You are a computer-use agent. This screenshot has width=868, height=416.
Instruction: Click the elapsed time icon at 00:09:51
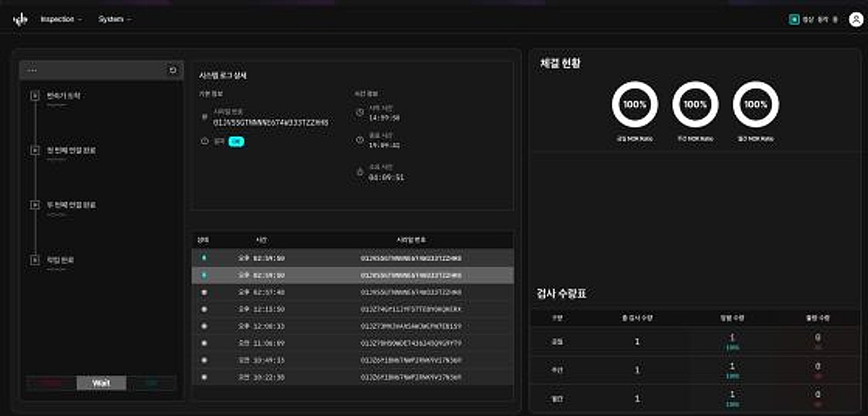[x=360, y=172]
